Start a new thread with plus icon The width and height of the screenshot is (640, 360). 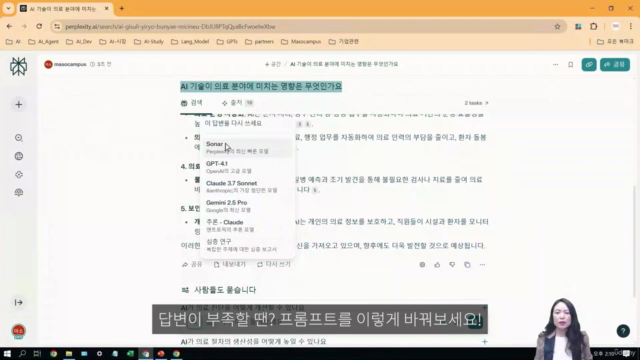pos(18,104)
